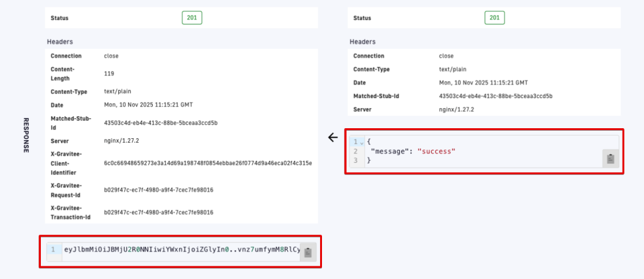
Task: Click the right panel Status label
Action: (362, 18)
